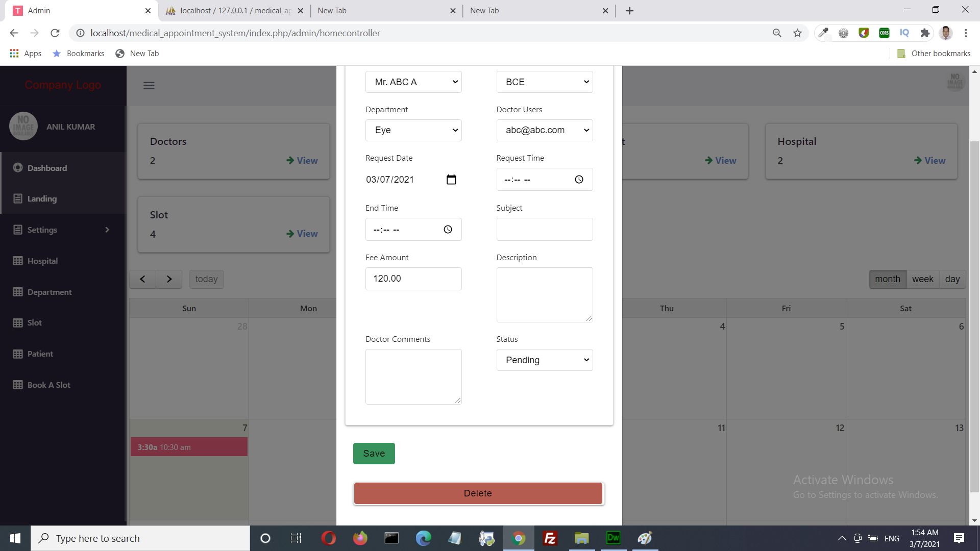Open FileZilla from the taskbar
Image resolution: width=980 pixels, height=551 pixels.
(x=550, y=538)
